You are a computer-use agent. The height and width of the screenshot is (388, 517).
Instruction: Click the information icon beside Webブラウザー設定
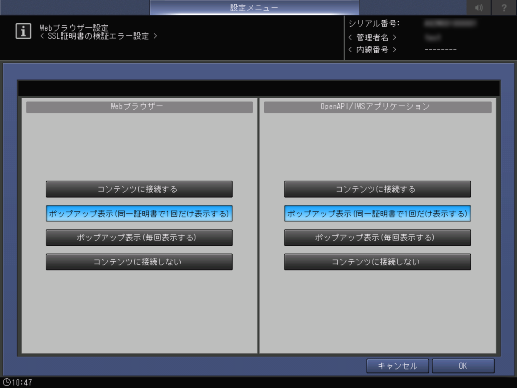(x=23, y=31)
